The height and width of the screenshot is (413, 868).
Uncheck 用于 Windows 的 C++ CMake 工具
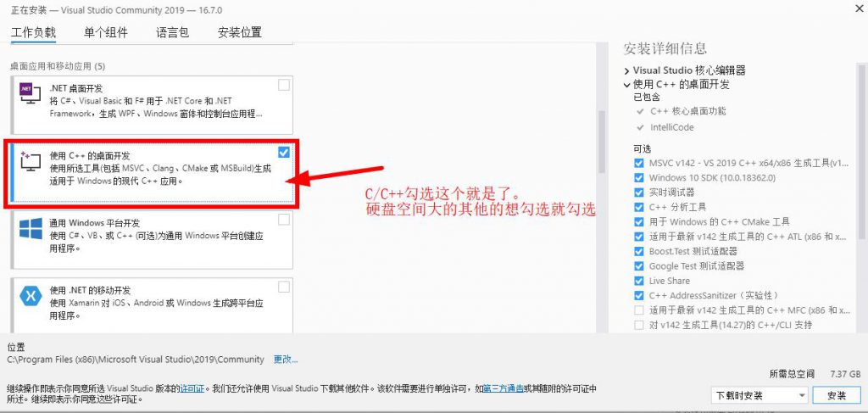639,222
